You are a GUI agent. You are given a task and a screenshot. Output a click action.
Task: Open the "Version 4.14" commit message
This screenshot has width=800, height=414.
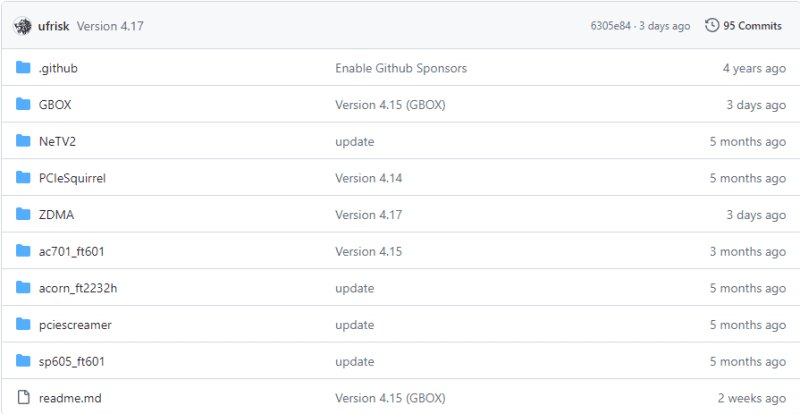368,178
